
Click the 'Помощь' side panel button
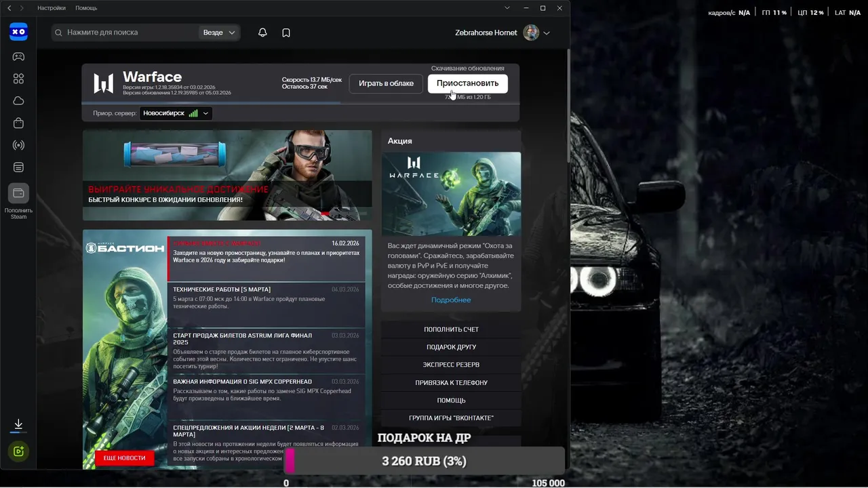451,401
